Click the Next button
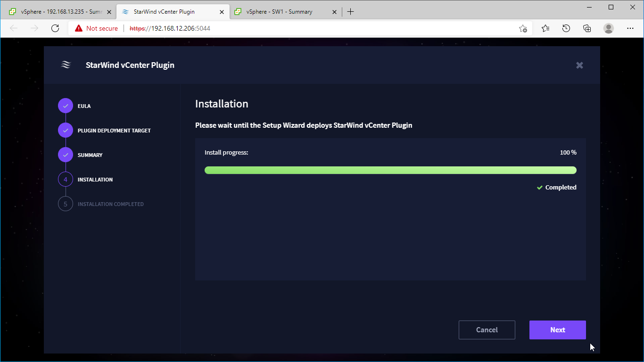This screenshot has width=644, height=362. [x=557, y=330]
